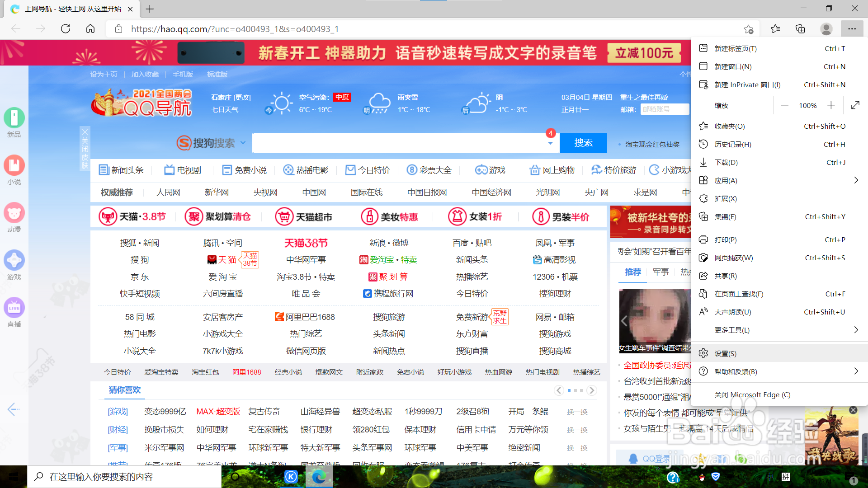
Task: Click the 邮箱账号 input field
Action: pos(665,109)
